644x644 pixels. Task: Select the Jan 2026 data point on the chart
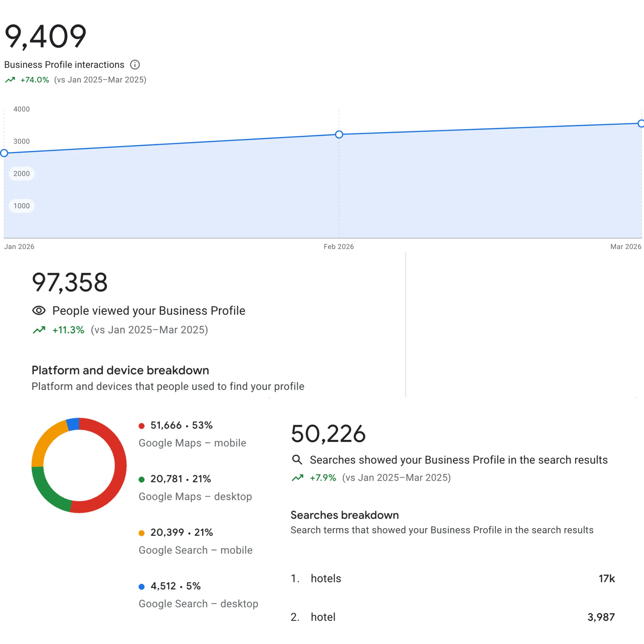pyautogui.click(x=4, y=153)
